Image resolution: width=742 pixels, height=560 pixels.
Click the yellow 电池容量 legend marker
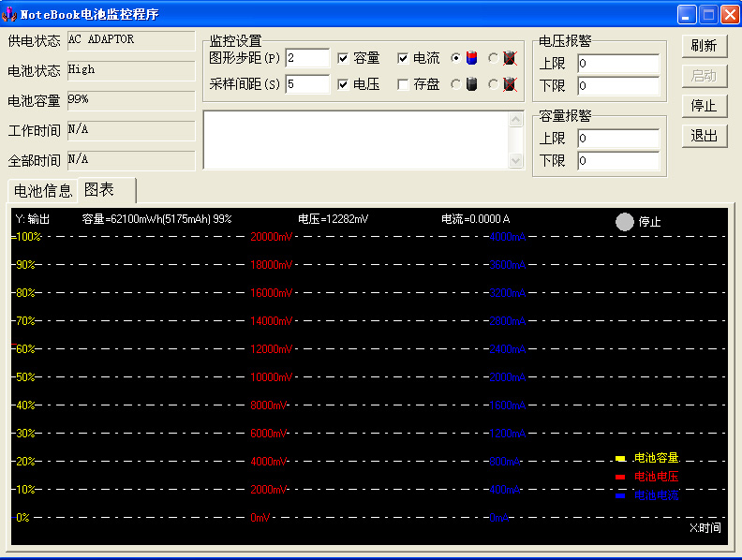(620, 459)
